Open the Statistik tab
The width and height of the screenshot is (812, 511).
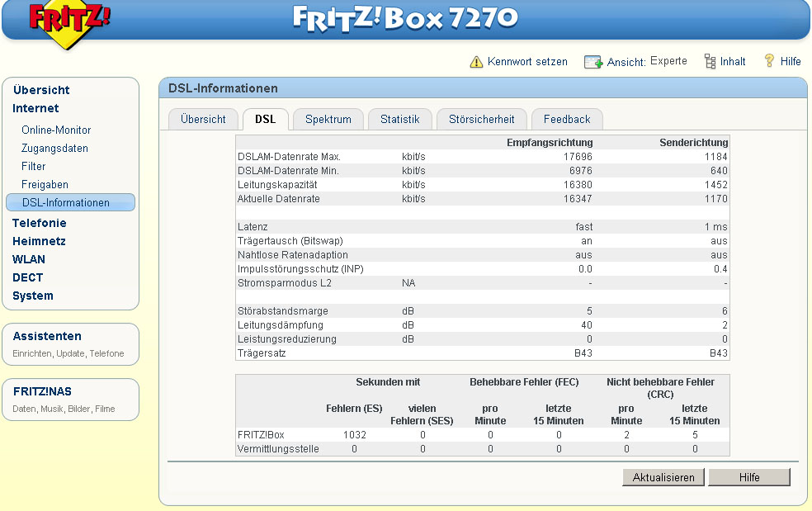[x=399, y=119]
